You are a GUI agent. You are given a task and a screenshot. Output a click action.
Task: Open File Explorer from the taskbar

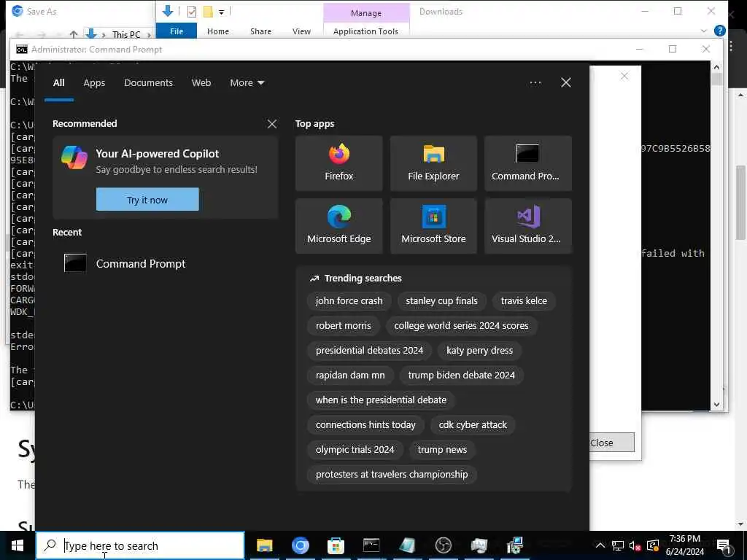coord(264,545)
